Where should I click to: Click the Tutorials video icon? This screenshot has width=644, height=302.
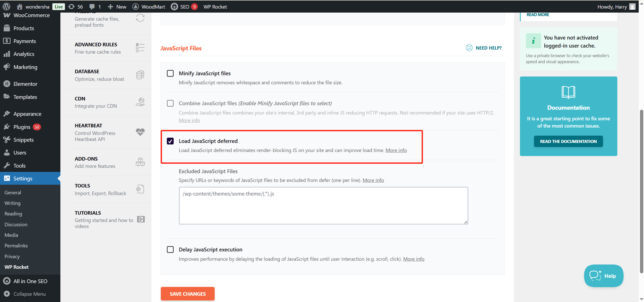(x=140, y=219)
